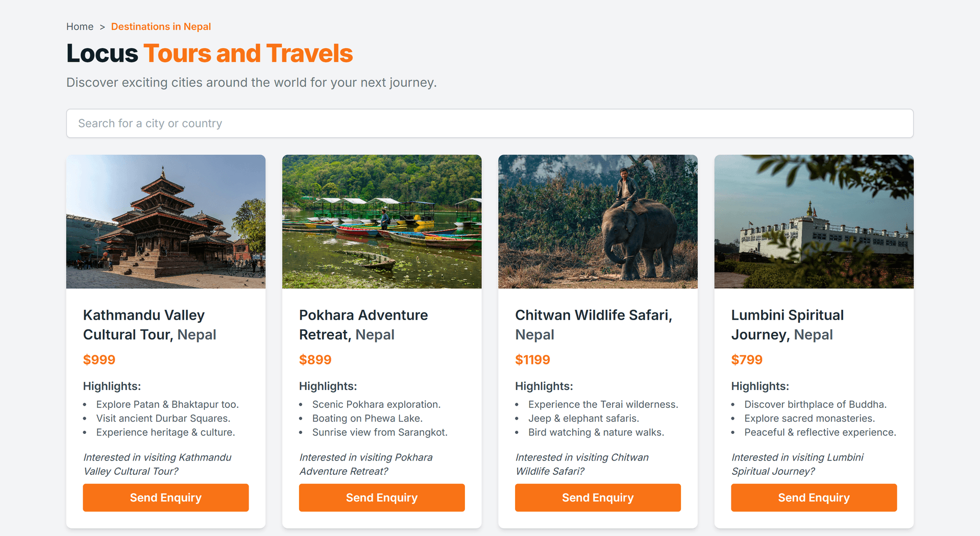The width and height of the screenshot is (980, 536).
Task: Click the $799 Lumbini journey price
Action: tap(747, 360)
